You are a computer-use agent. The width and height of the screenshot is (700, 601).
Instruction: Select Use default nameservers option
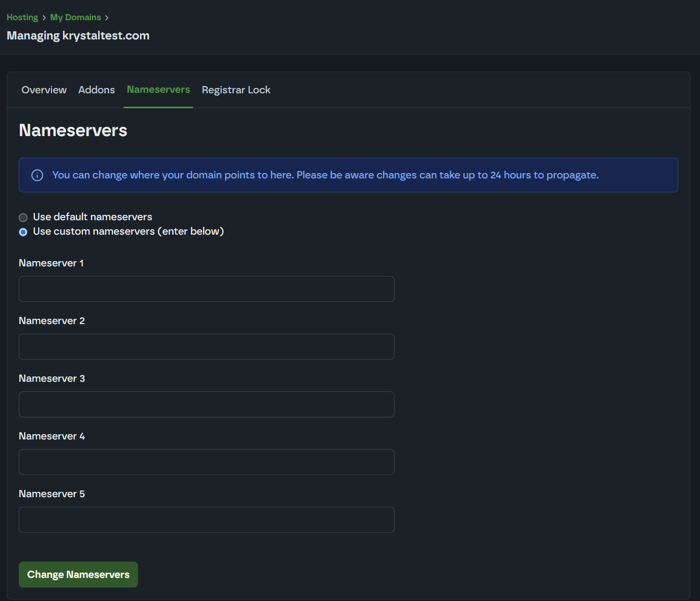(23, 217)
